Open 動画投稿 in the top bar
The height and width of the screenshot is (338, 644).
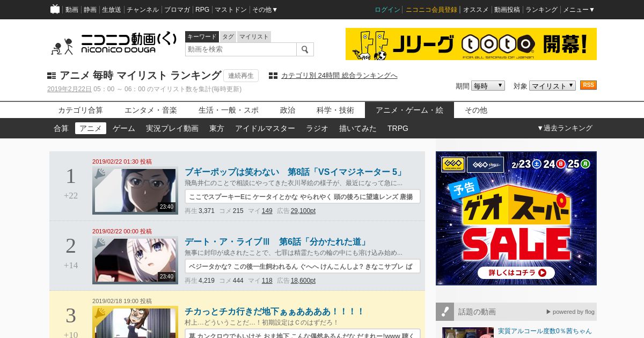(x=507, y=10)
